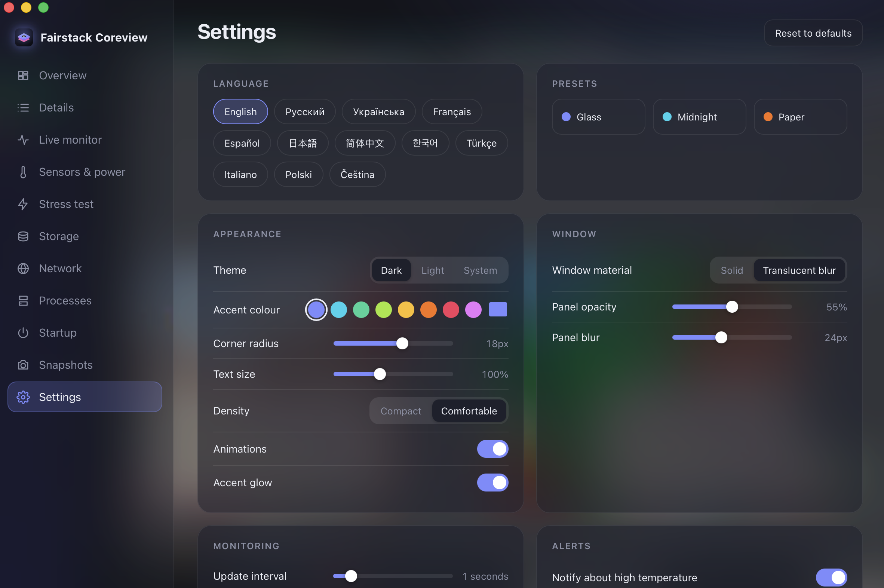Click the Panel blur slider

[732, 337]
